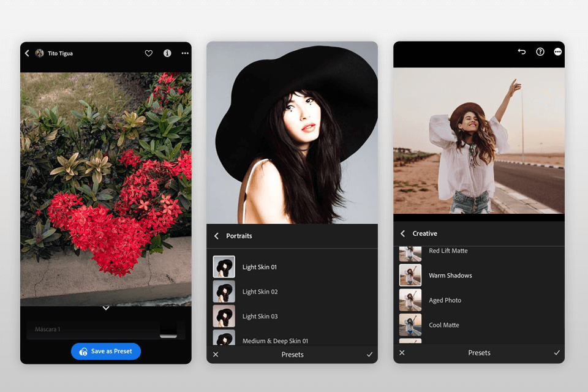588x392 pixels.
Task: Open Tito Tigua's profile avatar
Action: click(39, 53)
